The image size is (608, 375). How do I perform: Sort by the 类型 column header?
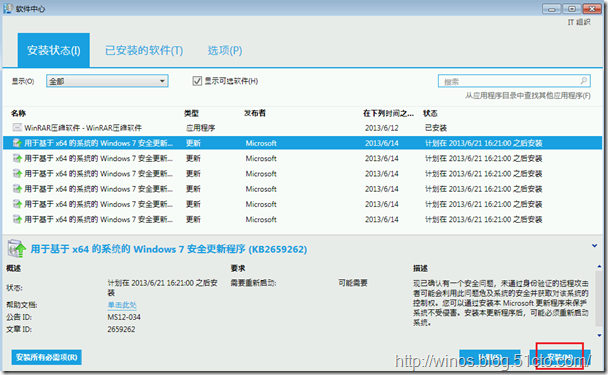click(x=191, y=113)
